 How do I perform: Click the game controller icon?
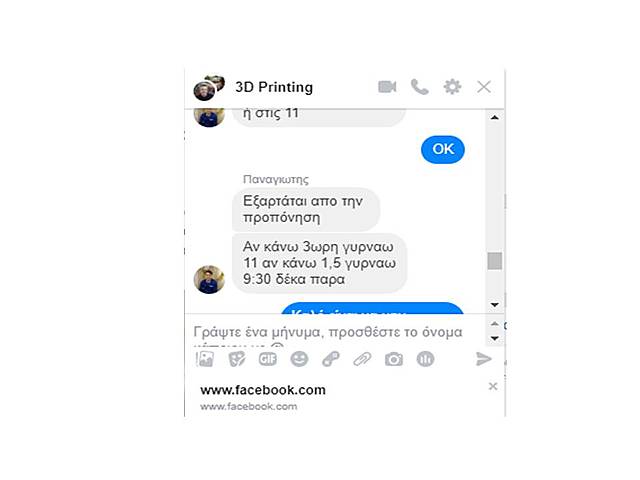pyautogui.click(x=331, y=359)
